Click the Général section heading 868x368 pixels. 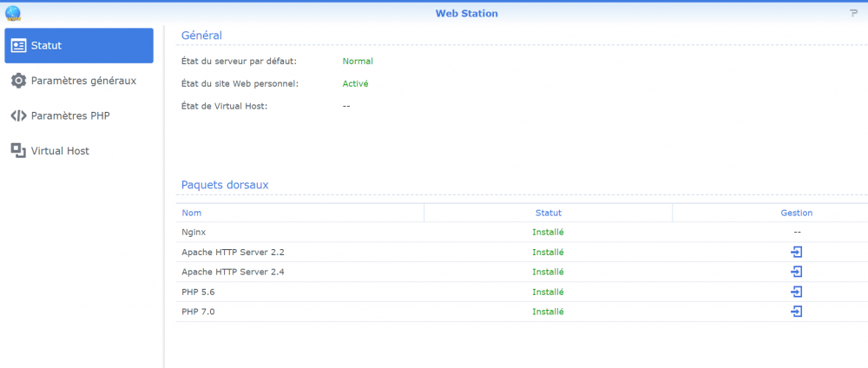pyautogui.click(x=201, y=36)
